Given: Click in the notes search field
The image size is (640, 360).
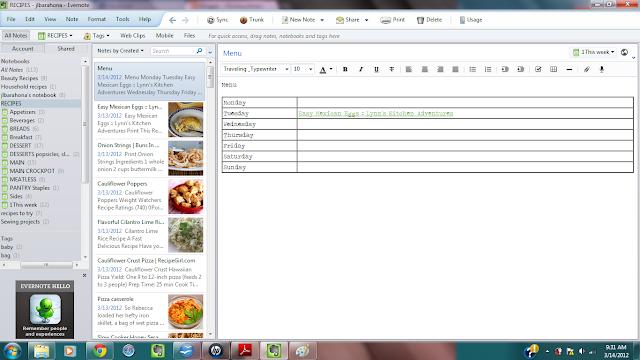Looking at the screenshot, I should [x=173, y=51].
